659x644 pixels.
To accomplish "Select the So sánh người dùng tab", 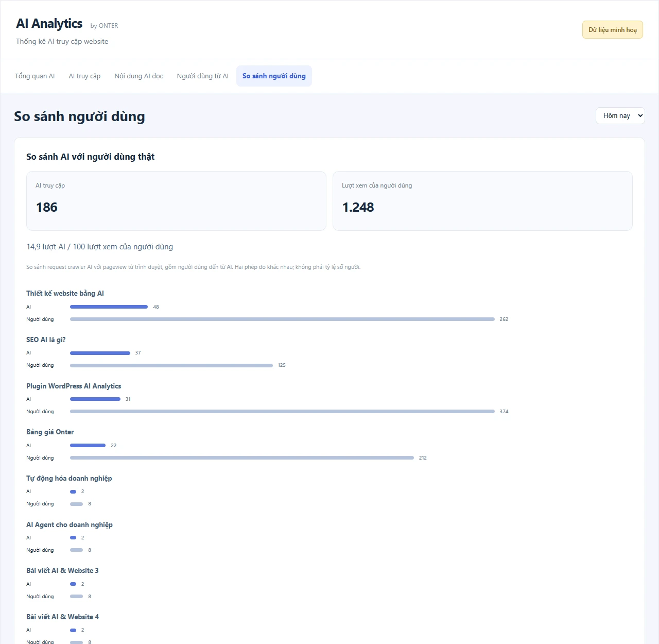I will pyautogui.click(x=274, y=76).
